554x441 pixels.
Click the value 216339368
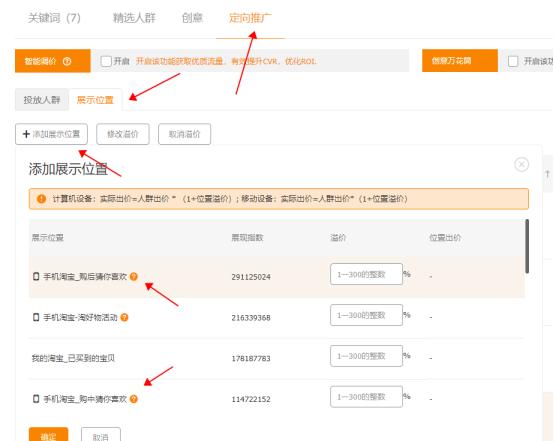251,318
